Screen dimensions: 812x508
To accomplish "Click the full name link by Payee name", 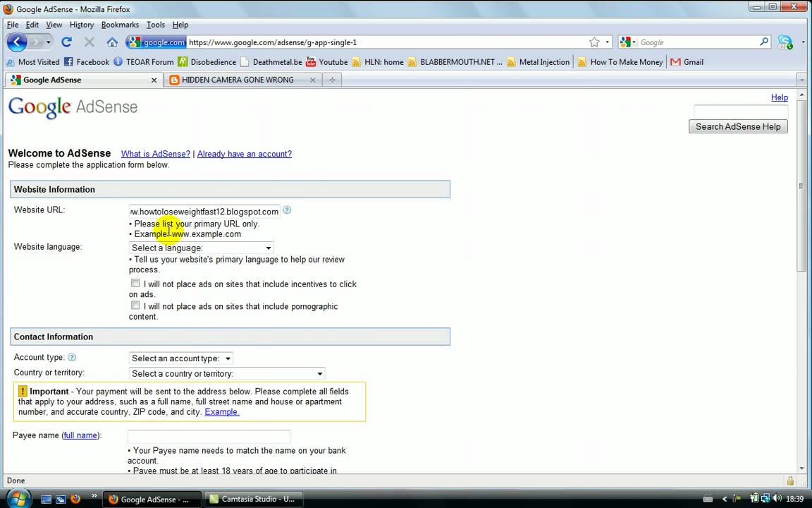I will [x=80, y=435].
